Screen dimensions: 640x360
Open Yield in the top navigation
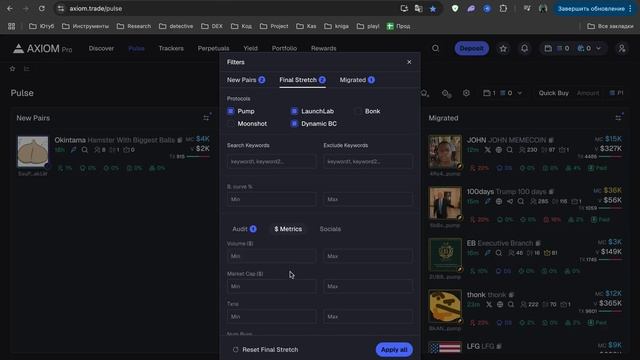[251, 48]
